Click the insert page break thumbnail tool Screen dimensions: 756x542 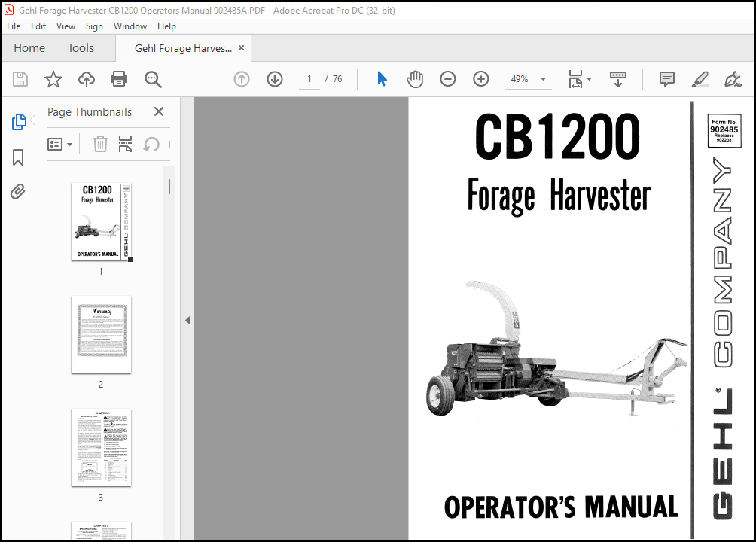coord(125,144)
